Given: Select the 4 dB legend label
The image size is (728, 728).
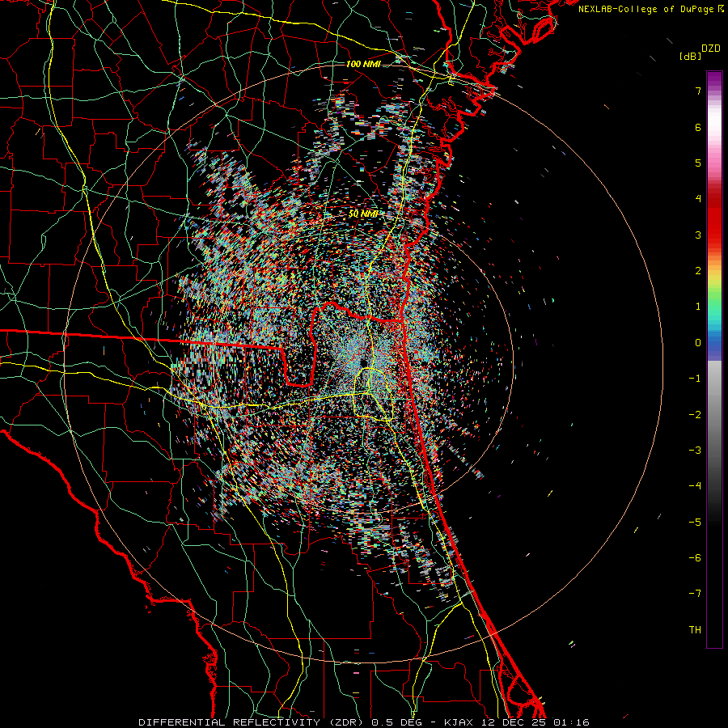Looking at the screenshot, I should [x=698, y=199].
